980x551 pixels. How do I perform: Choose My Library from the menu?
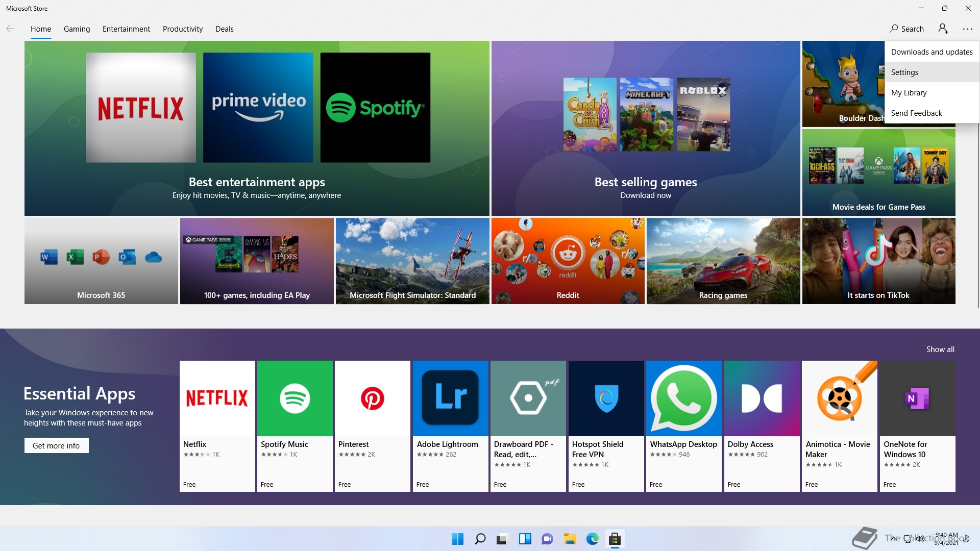click(x=932, y=92)
